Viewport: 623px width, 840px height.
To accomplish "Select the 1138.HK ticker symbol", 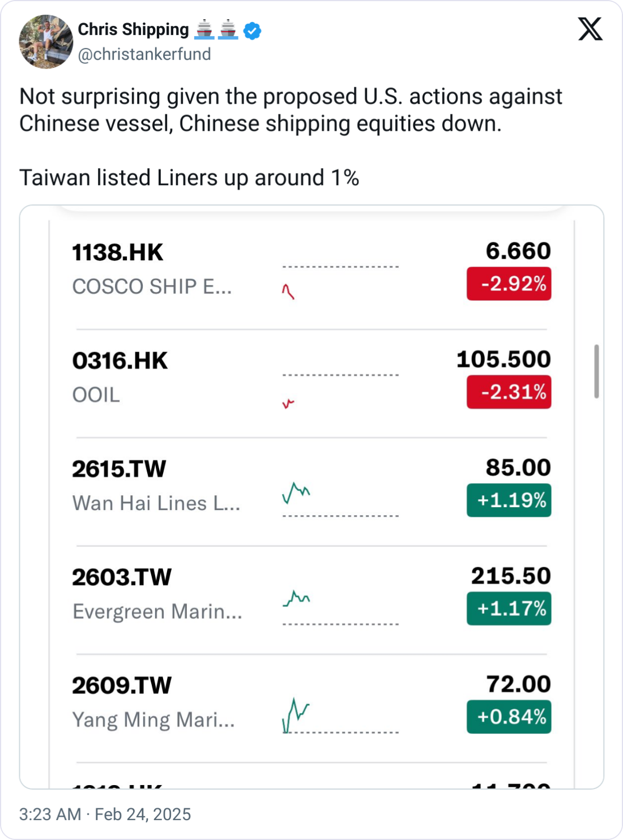I will point(118,252).
